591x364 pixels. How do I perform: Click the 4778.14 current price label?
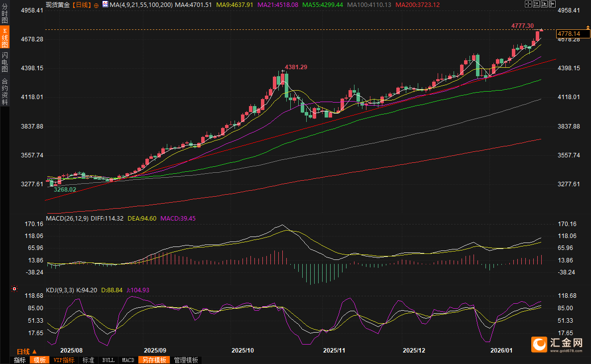pos(569,34)
